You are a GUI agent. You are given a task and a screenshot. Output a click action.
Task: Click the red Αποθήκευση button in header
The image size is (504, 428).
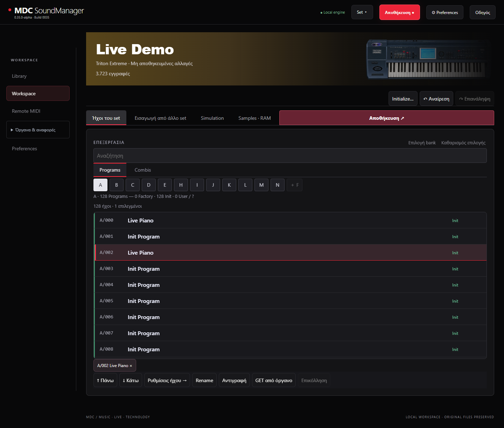(x=399, y=12)
